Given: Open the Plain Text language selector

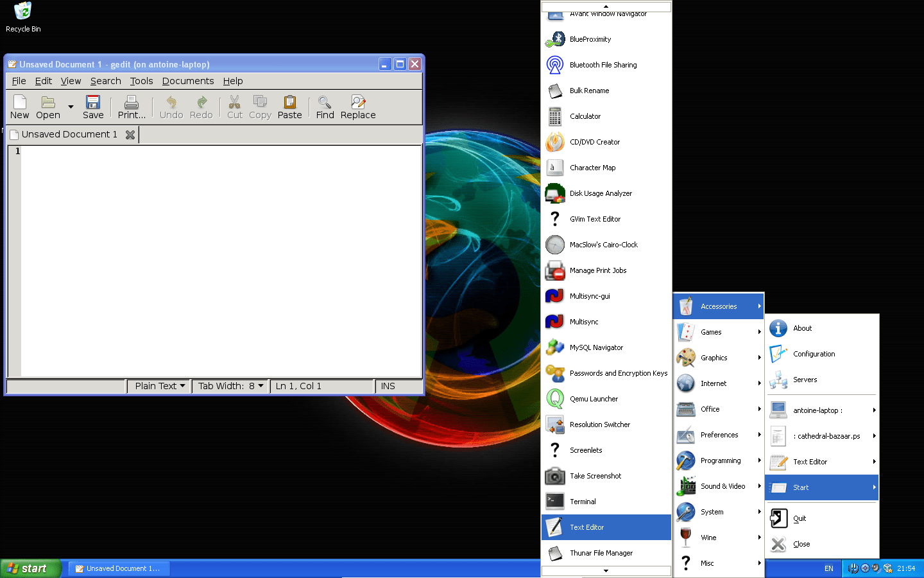Looking at the screenshot, I should pos(158,386).
